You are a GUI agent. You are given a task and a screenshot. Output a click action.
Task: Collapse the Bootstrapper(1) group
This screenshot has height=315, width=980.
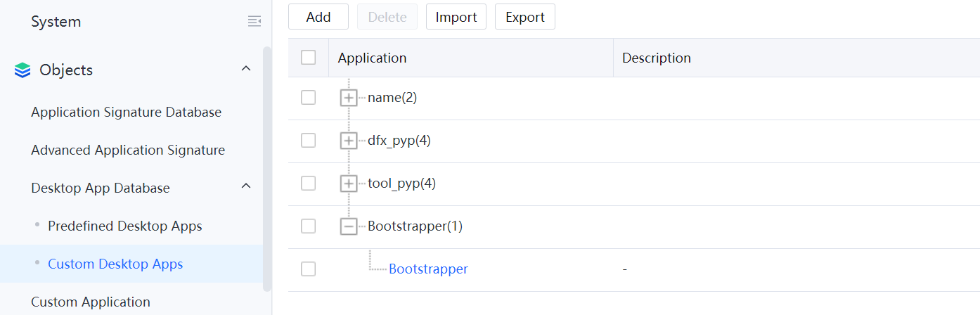point(349,226)
